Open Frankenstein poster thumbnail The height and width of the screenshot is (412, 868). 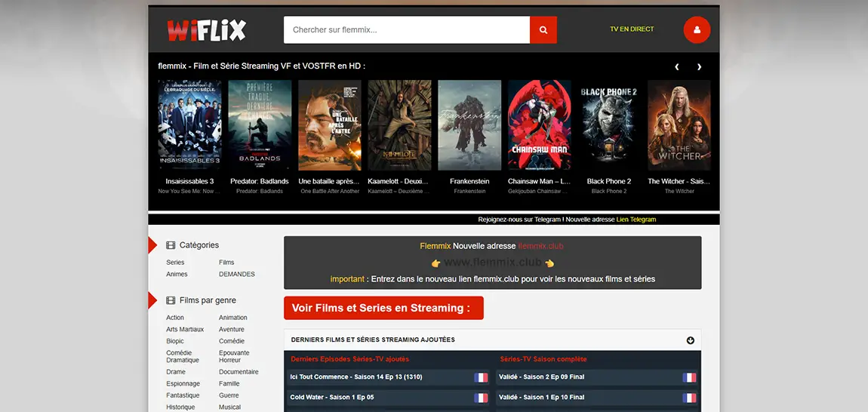point(469,125)
